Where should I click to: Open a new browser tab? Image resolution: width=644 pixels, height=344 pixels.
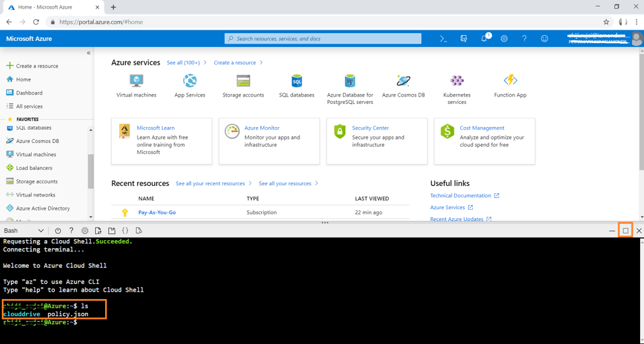[x=114, y=7]
